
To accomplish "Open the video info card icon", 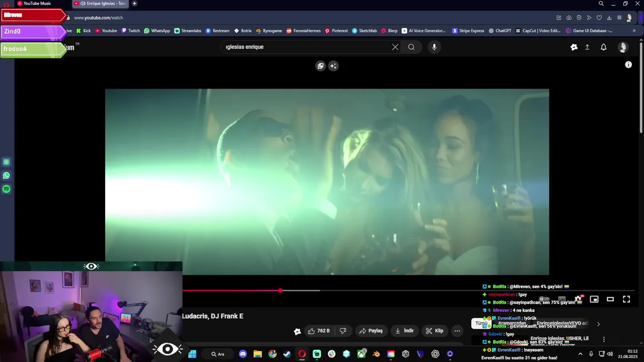I will pos(628,64).
